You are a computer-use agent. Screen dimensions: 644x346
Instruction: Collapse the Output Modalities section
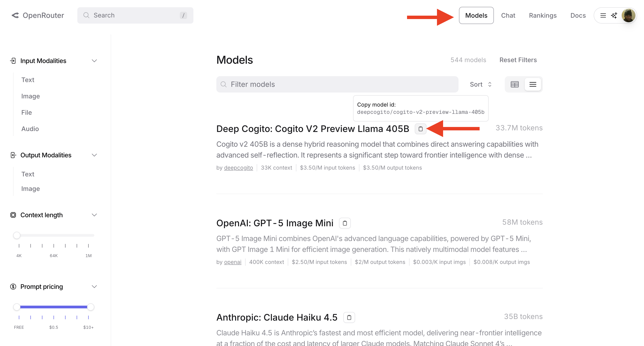(x=94, y=155)
